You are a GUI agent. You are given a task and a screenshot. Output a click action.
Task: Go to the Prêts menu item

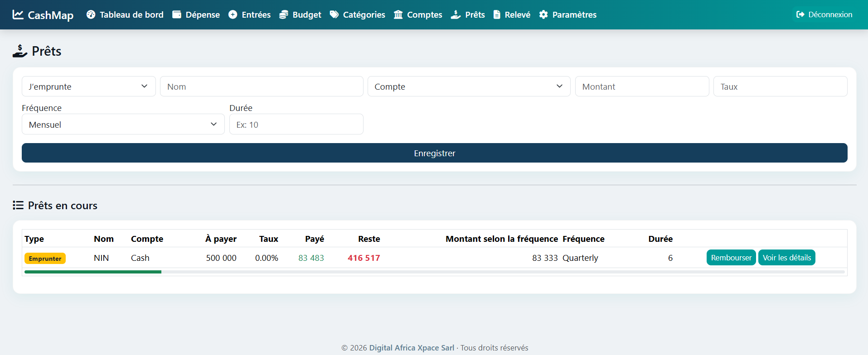pyautogui.click(x=468, y=14)
